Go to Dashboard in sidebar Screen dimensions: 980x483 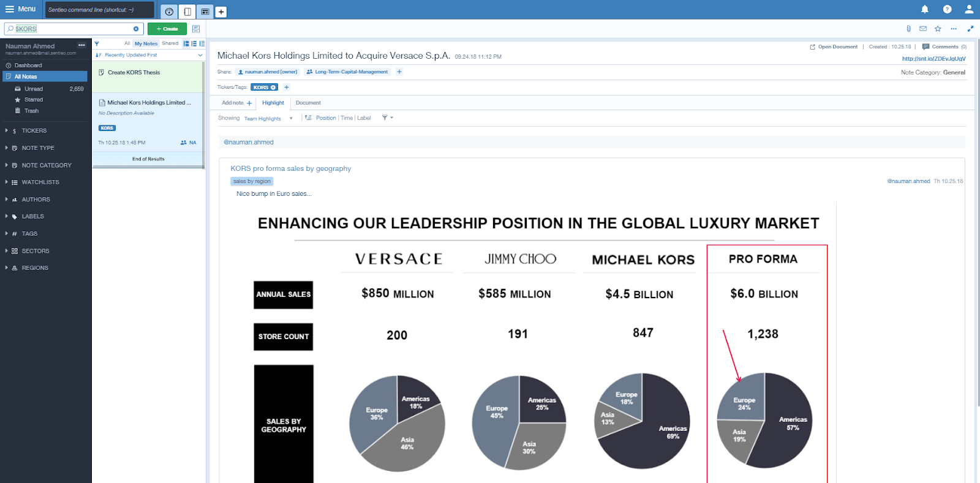pos(28,66)
